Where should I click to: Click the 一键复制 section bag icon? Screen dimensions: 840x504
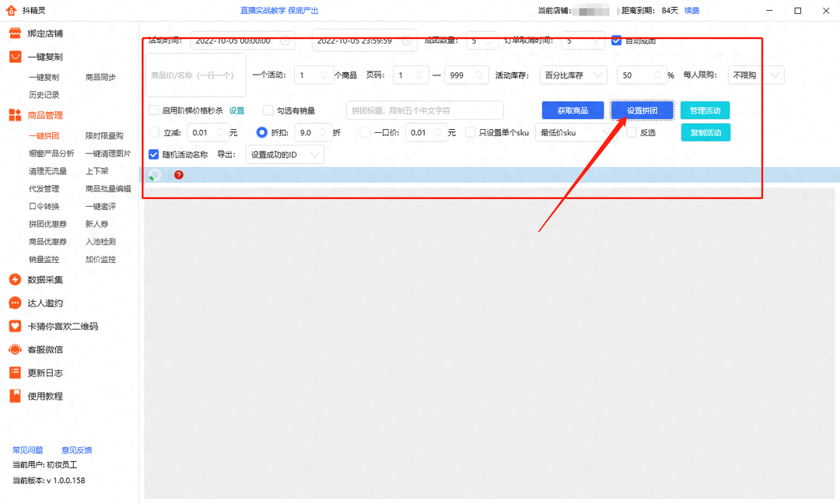tap(15, 56)
